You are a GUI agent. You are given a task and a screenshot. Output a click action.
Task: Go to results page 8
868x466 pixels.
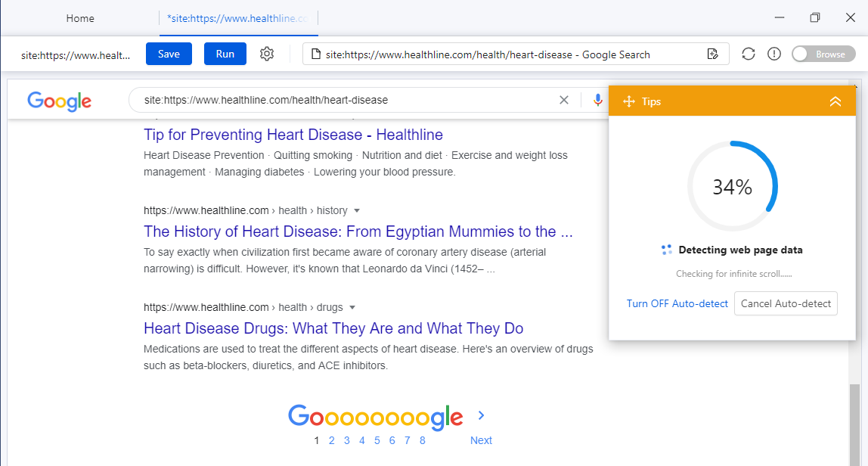point(423,440)
